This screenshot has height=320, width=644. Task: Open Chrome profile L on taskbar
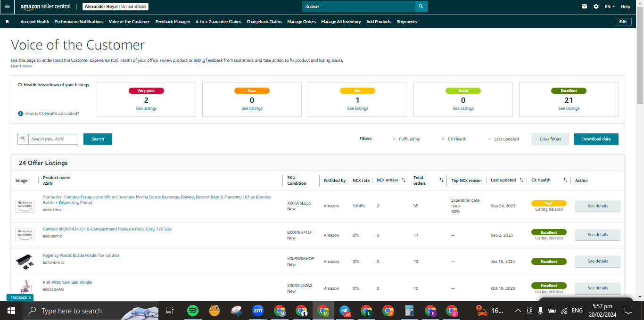(366, 311)
